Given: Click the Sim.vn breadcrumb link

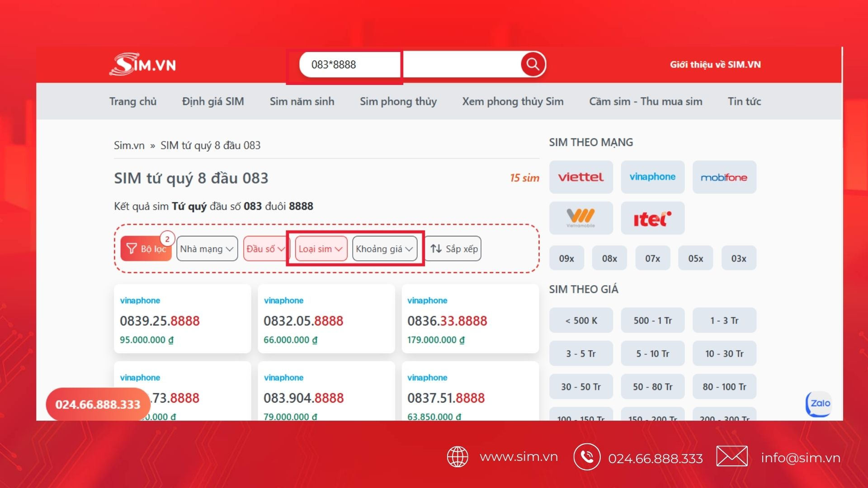Looking at the screenshot, I should pos(129,145).
